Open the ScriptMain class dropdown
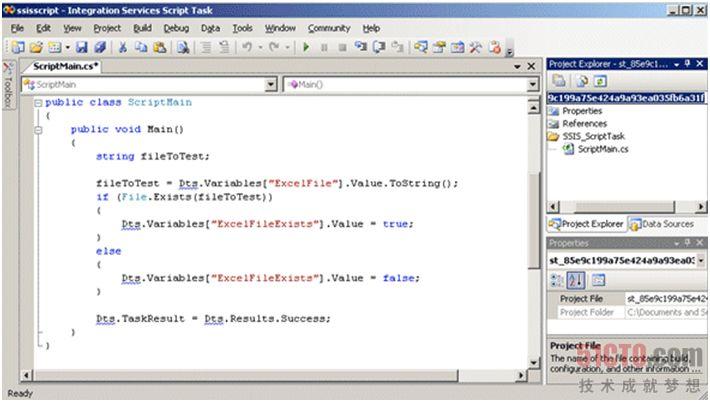 tap(272, 85)
